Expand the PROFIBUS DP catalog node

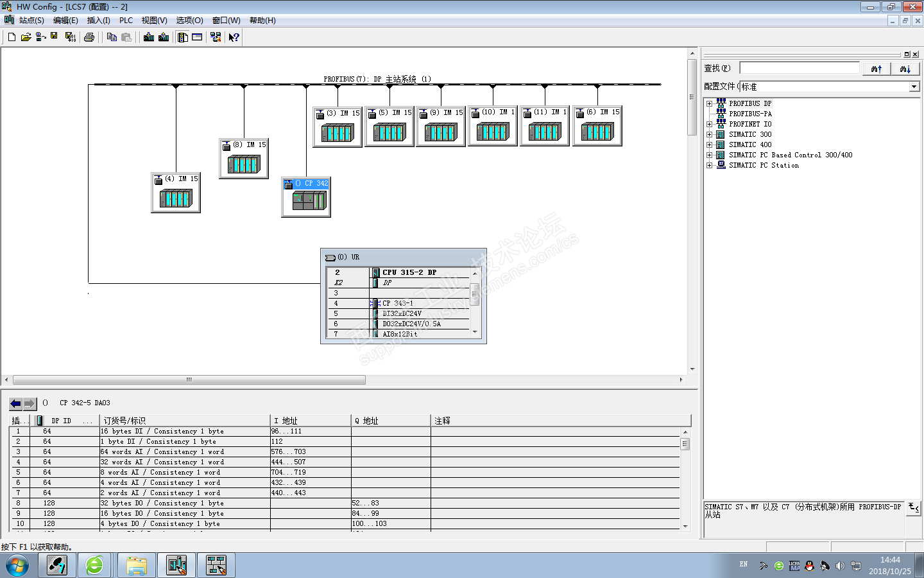click(709, 103)
